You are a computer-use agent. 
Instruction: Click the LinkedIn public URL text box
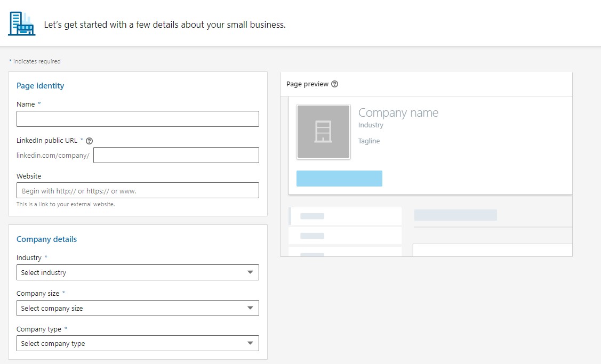tap(176, 155)
